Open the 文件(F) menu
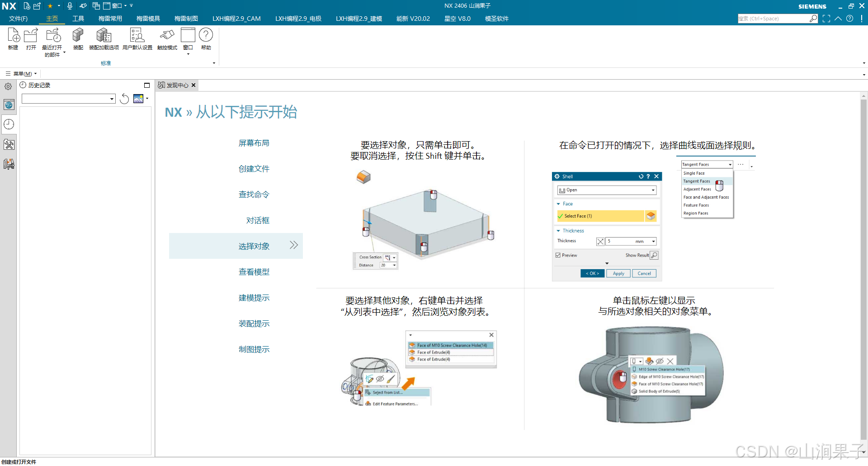The width and height of the screenshot is (868, 466). tap(18, 19)
